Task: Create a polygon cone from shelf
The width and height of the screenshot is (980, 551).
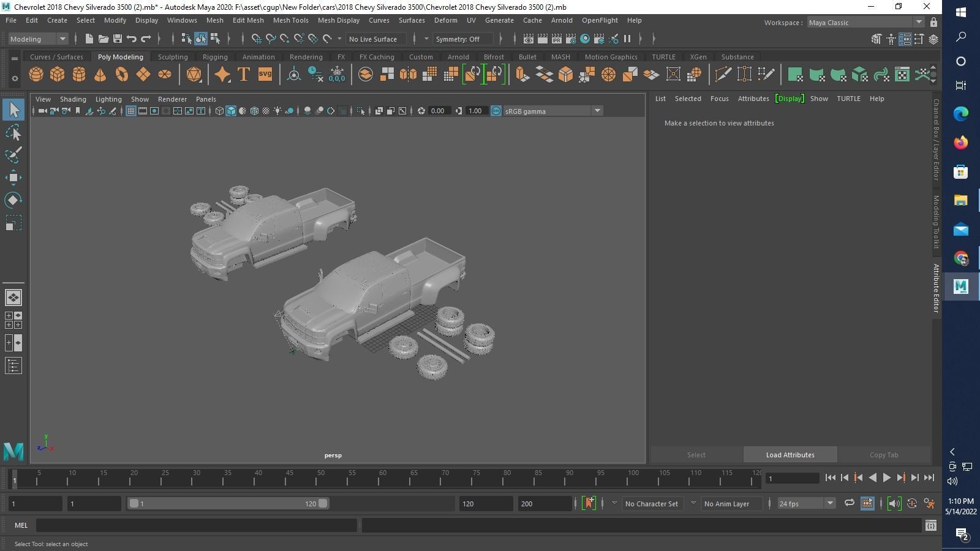Action: [x=100, y=75]
